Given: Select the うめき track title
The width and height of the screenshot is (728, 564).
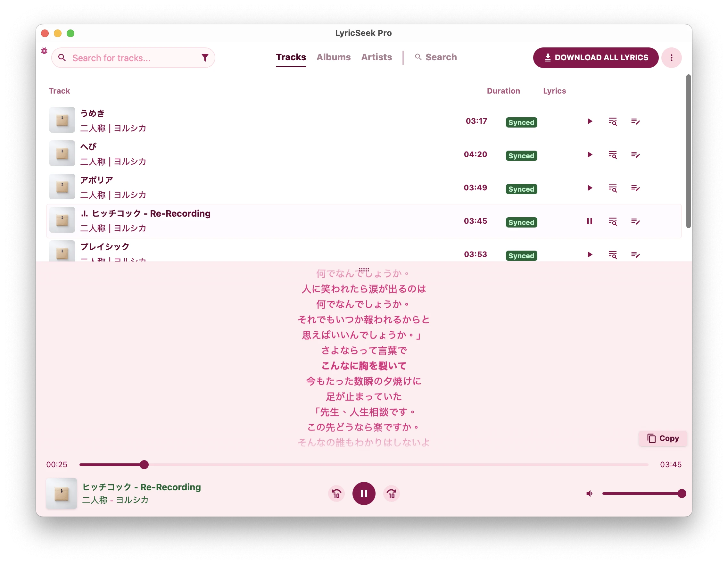Looking at the screenshot, I should [92, 113].
